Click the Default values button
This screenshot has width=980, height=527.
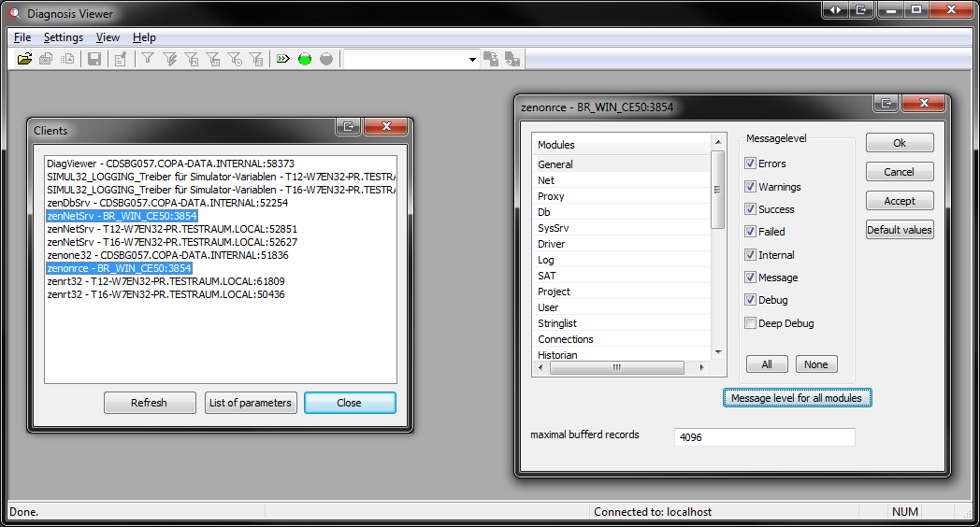click(x=900, y=230)
